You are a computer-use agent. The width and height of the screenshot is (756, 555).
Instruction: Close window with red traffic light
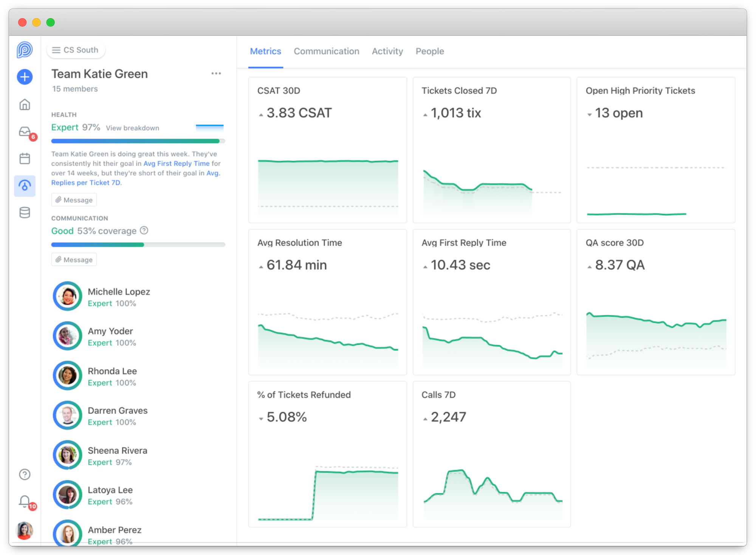pos(22,22)
